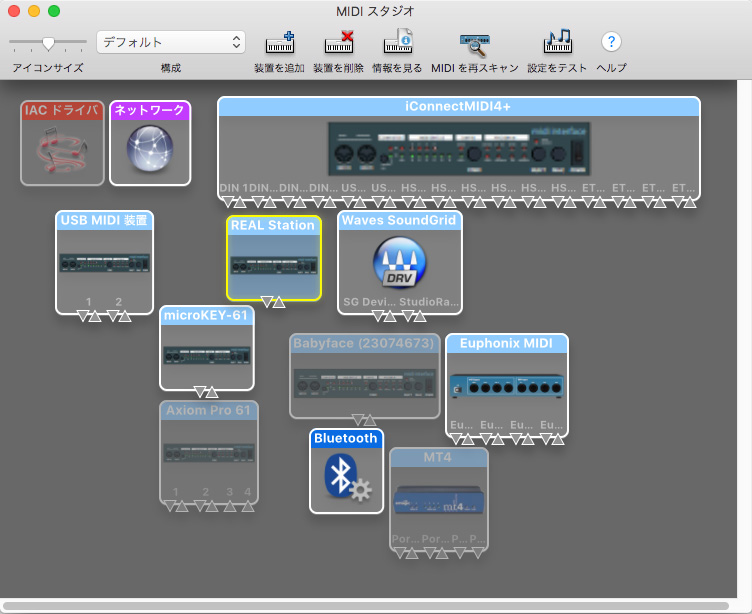The image size is (752, 614).
Task: Select the Euphonix MIDI device icon
Action: [x=507, y=386]
